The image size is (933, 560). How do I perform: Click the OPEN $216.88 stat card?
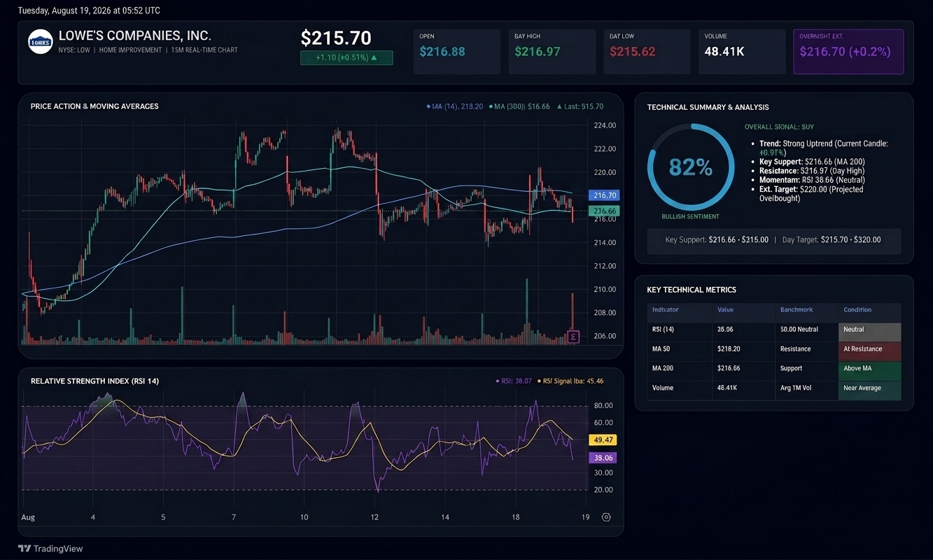click(457, 52)
